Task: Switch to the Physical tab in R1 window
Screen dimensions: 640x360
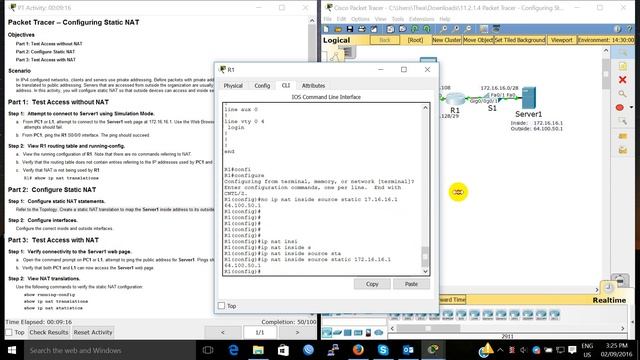Action: pyautogui.click(x=233, y=86)
